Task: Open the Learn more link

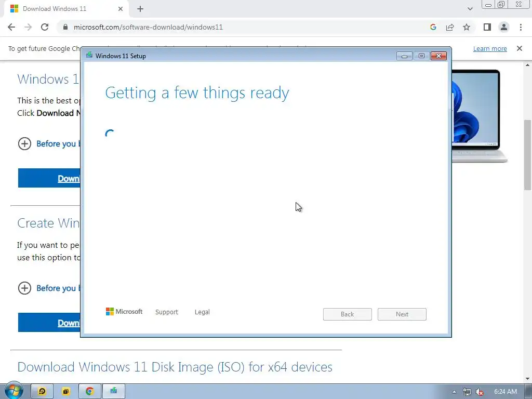Action: tap(490, 48)
